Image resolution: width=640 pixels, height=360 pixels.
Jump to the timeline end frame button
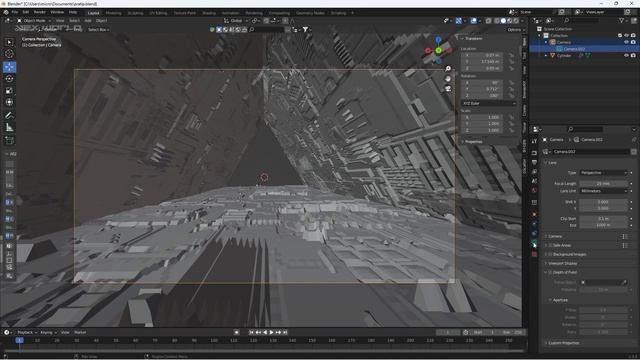285,333
